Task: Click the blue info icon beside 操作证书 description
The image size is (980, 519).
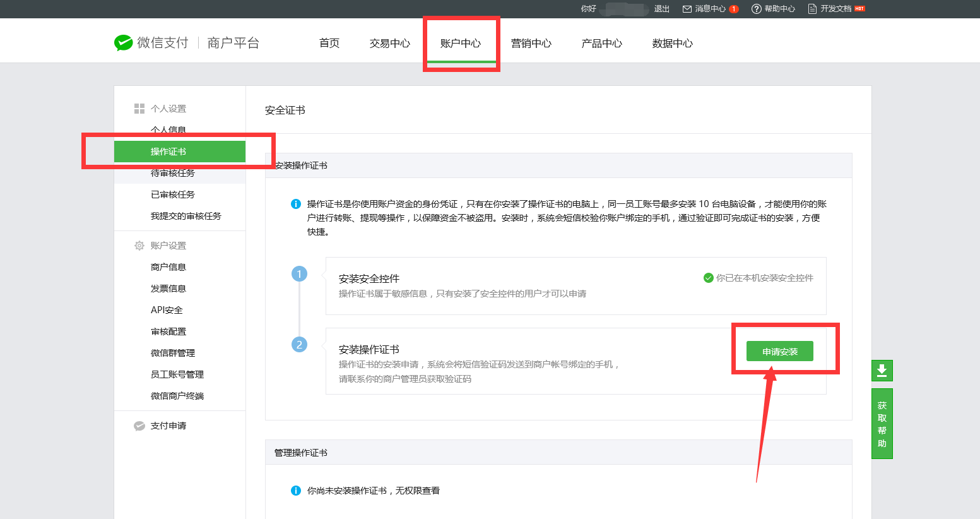Action: [x=295, y=204]
